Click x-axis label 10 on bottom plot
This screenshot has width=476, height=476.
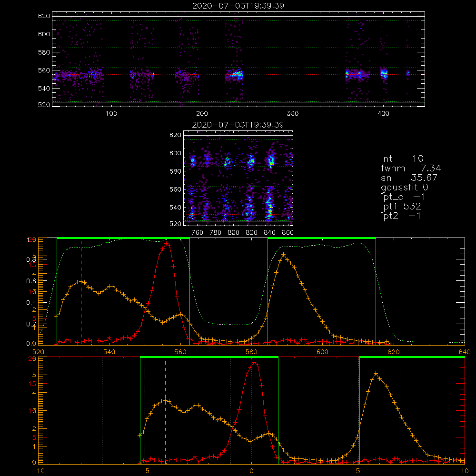coord(465,471)
